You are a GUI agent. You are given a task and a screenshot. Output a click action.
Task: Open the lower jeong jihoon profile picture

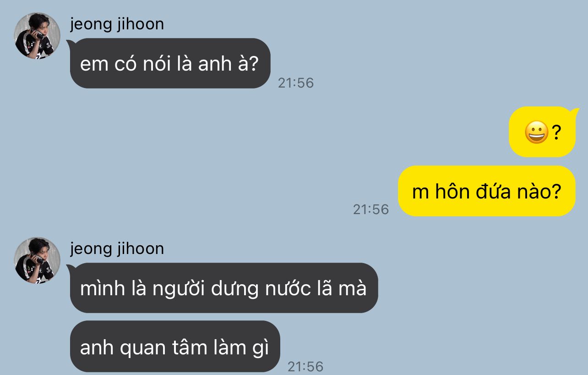[x=37, y=260]
